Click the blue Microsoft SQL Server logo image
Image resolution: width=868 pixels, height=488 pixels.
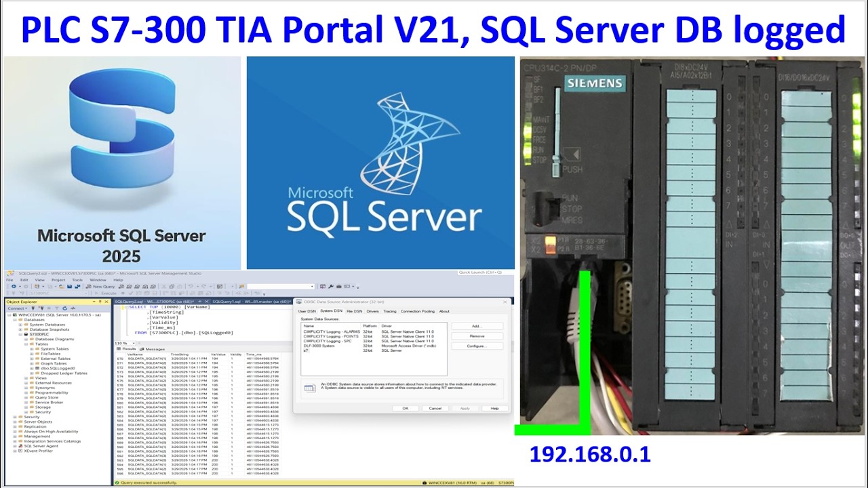click(x=380, y=163)
